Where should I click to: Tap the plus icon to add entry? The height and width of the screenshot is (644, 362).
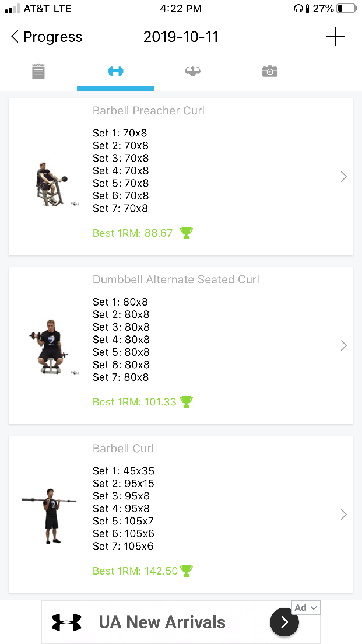335,37
